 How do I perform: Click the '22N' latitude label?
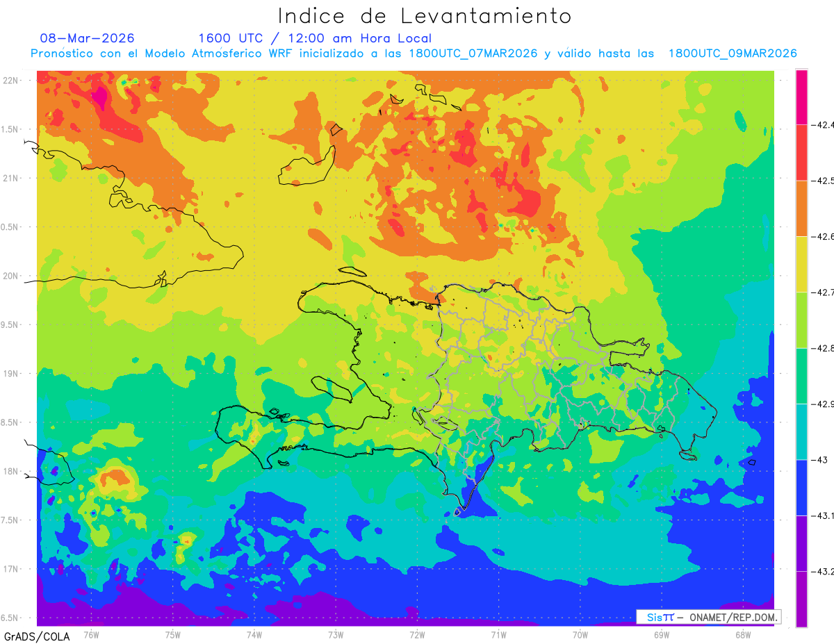coord(12,81)
